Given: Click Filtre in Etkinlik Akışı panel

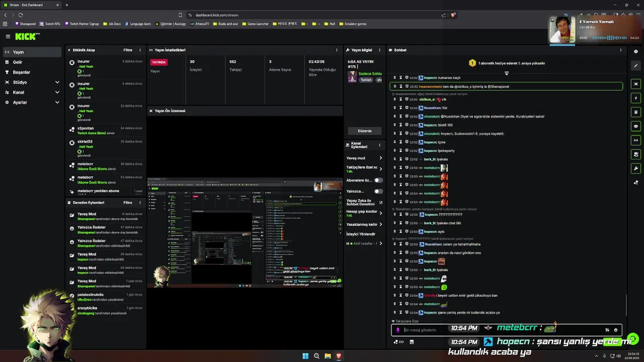Looking at the screenshot, I should [x=128, y=50].
